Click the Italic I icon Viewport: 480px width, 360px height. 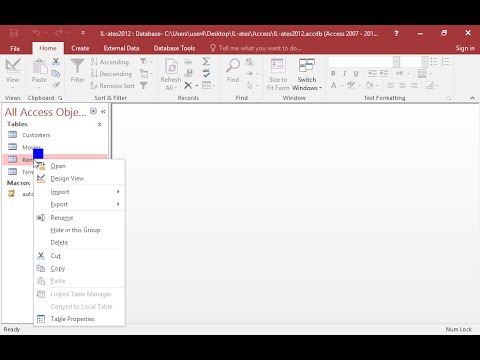pyautogui.click(x=344, y=73)
